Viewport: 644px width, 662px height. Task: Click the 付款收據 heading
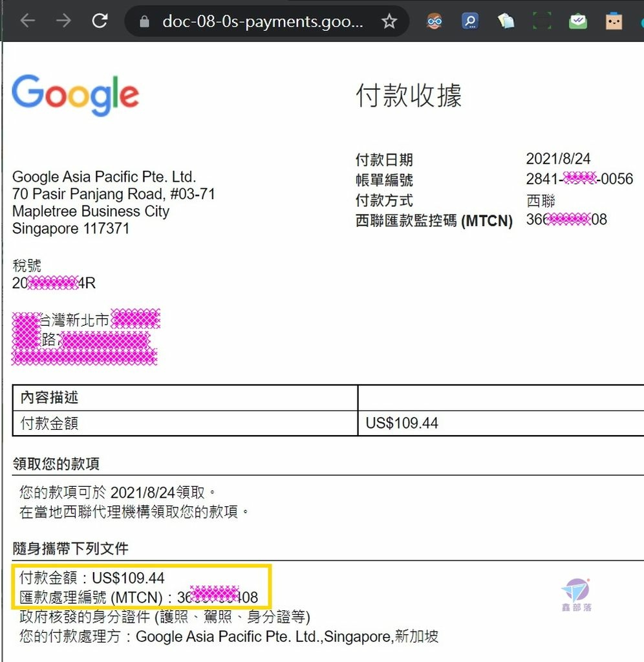pos(409,95)
